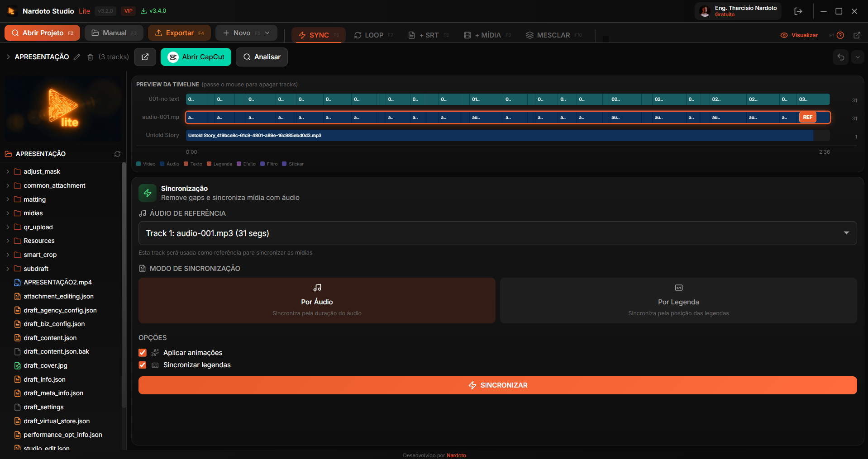The width and height of the screenshot is (868, 459).
Task: Click the Untold Story audio clip in timeline
Action: point(498,135)
